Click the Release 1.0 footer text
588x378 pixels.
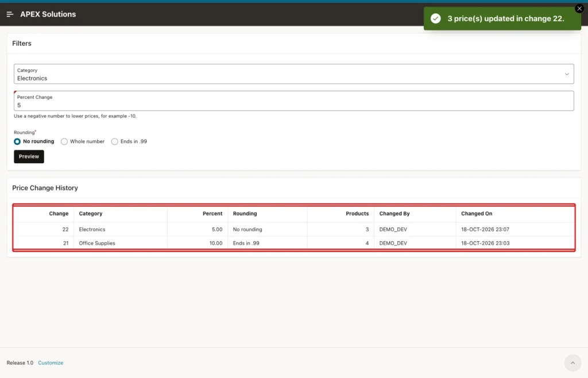tap(20, 362)
